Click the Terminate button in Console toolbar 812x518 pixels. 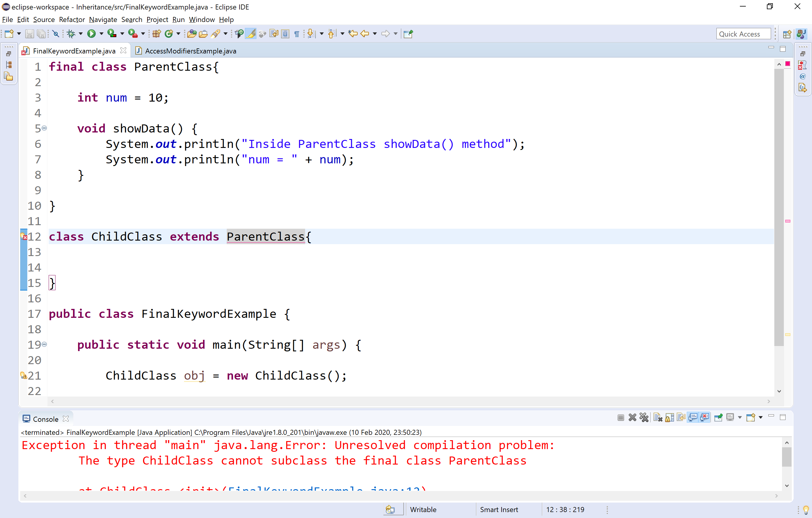621,417
